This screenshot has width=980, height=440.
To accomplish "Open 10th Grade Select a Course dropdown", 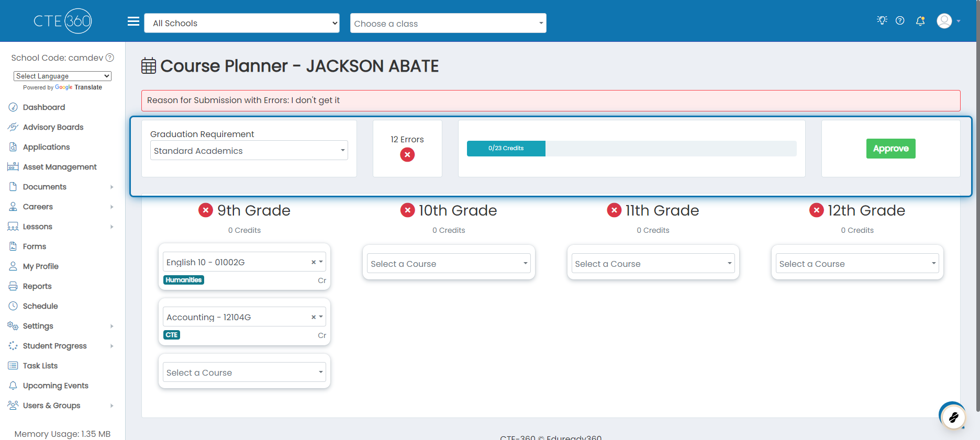I will [x=449, y=263].
